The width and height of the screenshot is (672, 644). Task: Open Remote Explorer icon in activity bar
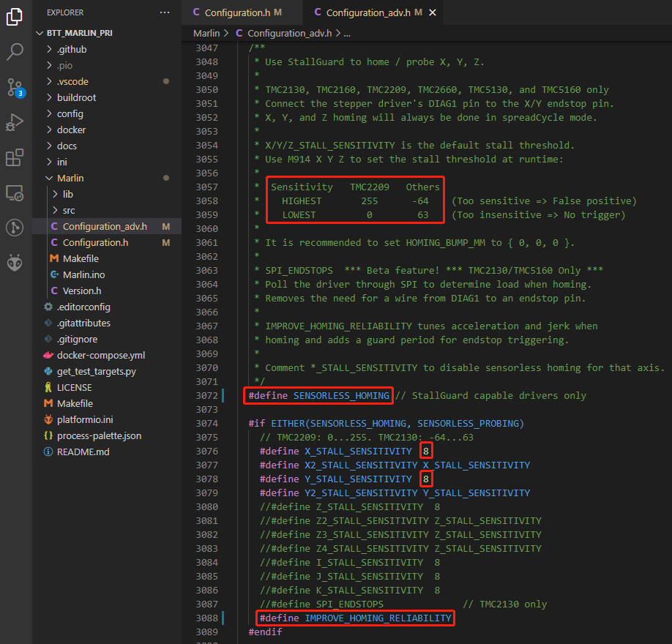[15, 192]
